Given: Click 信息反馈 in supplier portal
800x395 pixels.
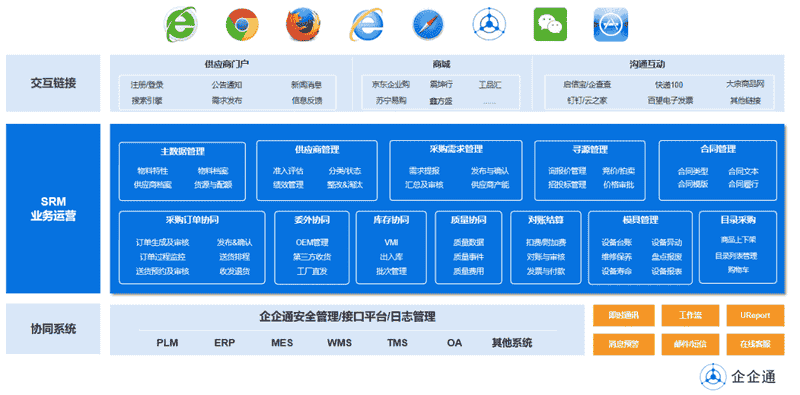Looking at the screenshot, I should [x=307, y=101].
